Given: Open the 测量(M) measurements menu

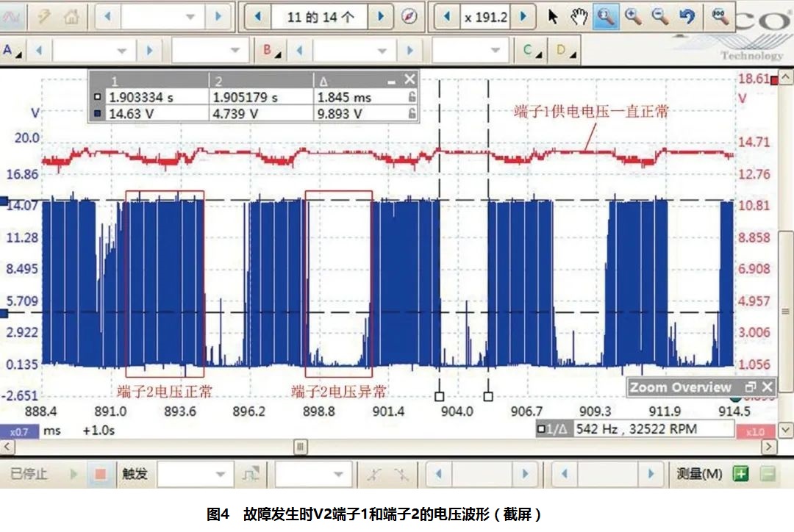Looking at the screenshot, I should point(699,474).
